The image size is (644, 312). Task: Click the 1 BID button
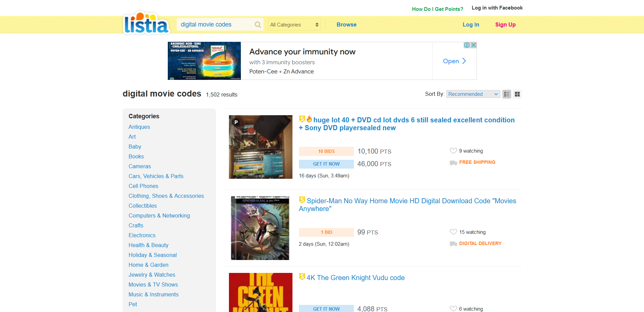(326, 232)
